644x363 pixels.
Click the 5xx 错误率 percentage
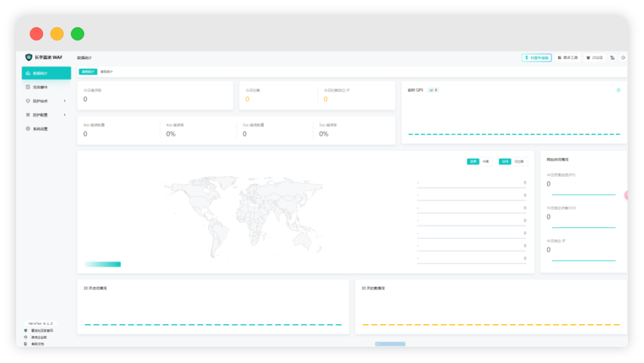pos(324,134)
